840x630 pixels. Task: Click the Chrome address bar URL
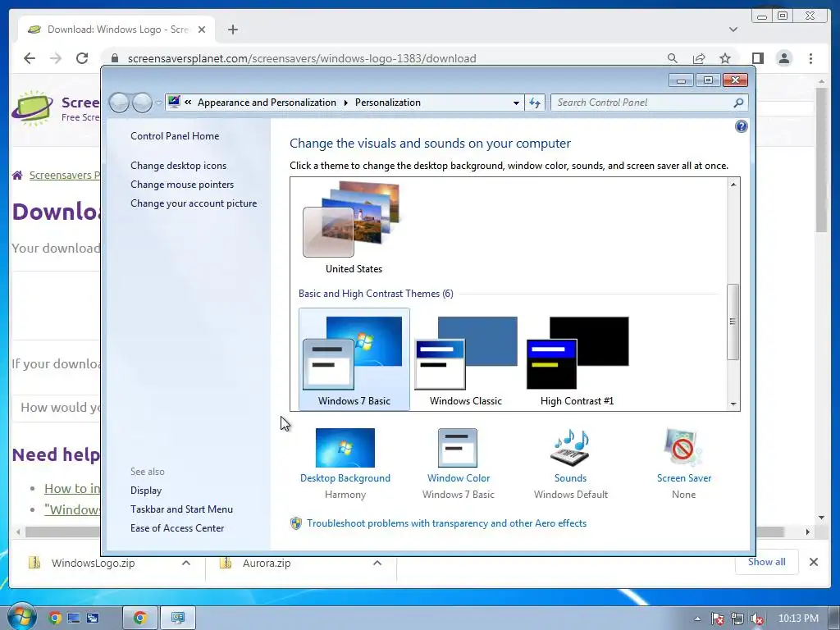(302, 58)
